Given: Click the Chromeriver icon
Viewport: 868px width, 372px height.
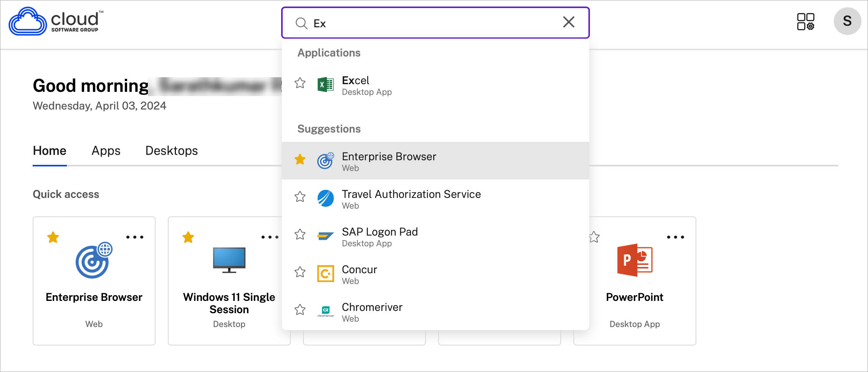Looking at the screenshot, I should pyautogui.click(x=326, y=311).
